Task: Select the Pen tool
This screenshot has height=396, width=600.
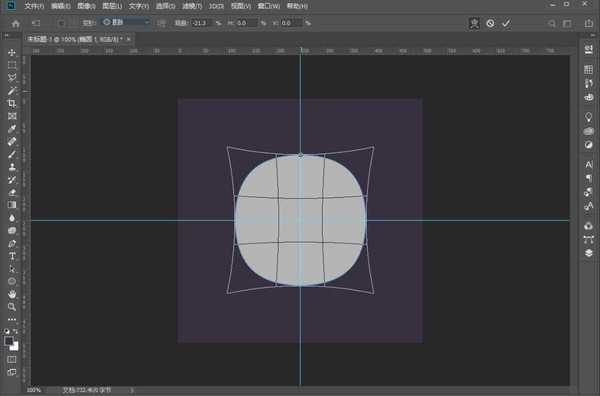Action: coord(12,243)
